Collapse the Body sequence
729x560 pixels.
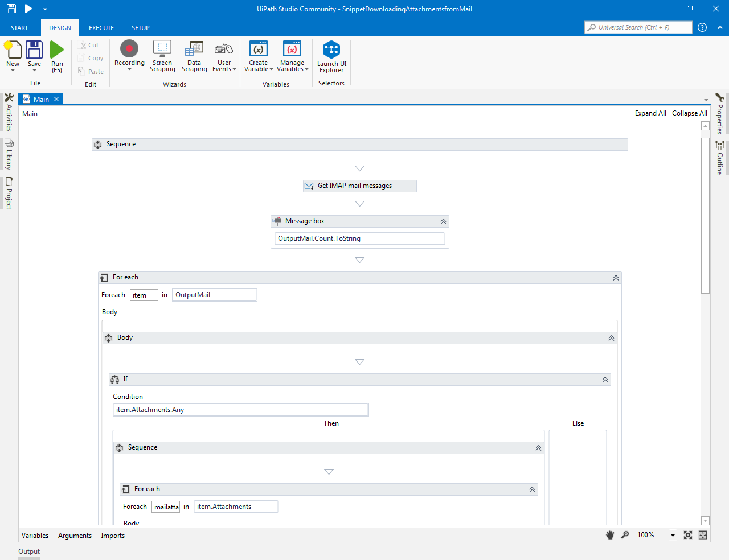point(611,338)
